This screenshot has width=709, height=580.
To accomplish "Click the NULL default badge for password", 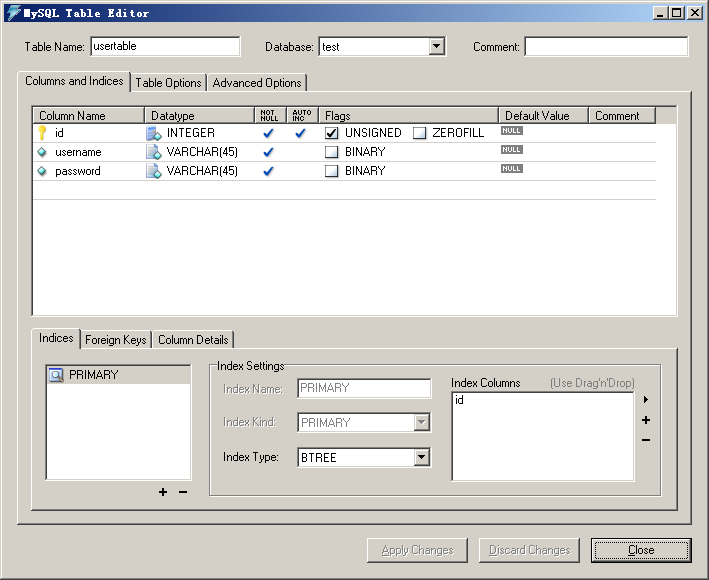I will click(x=511, y=169).
